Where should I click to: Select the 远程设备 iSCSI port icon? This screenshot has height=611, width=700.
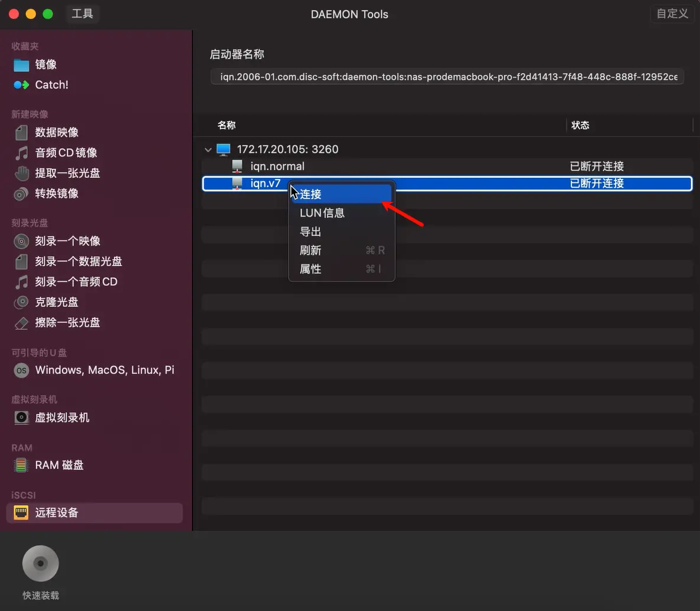point(21,513)
